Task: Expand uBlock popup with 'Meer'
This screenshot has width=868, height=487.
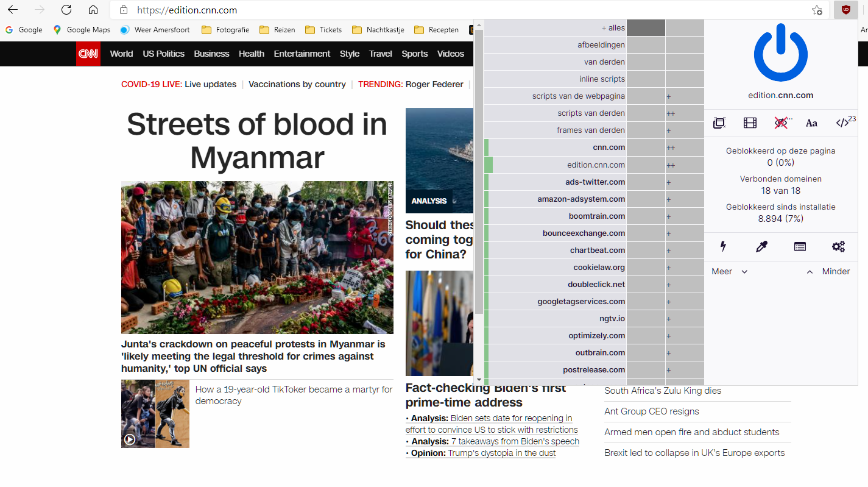Action: [729, 271]
